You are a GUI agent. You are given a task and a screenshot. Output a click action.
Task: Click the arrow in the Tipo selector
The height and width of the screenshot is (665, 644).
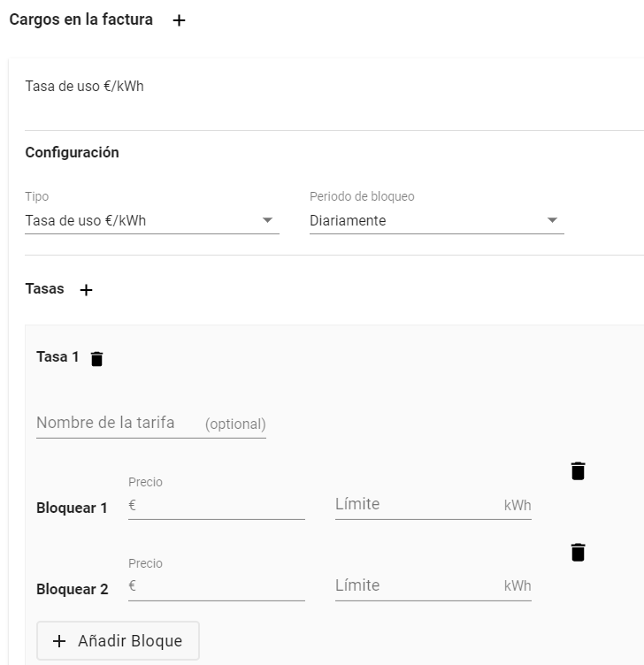click(267, 220)
